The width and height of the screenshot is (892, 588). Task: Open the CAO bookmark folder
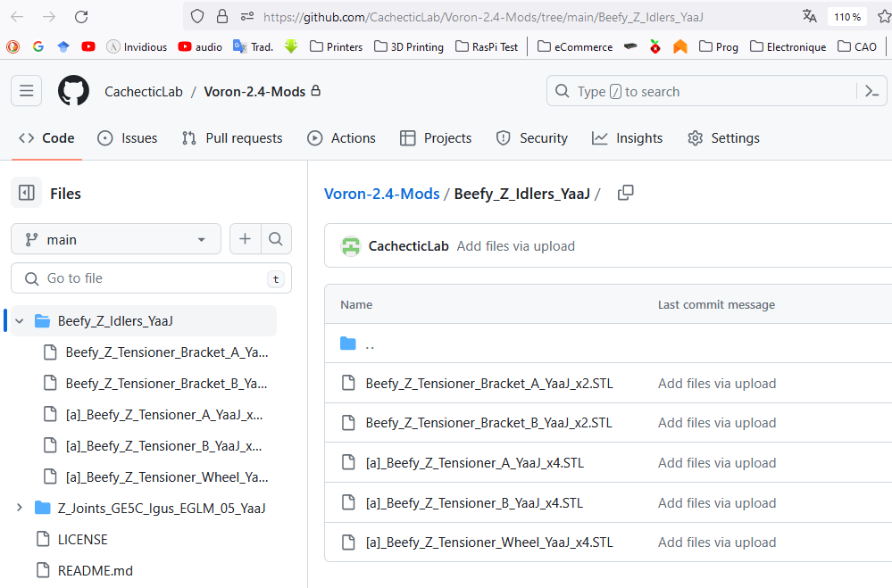857,46
